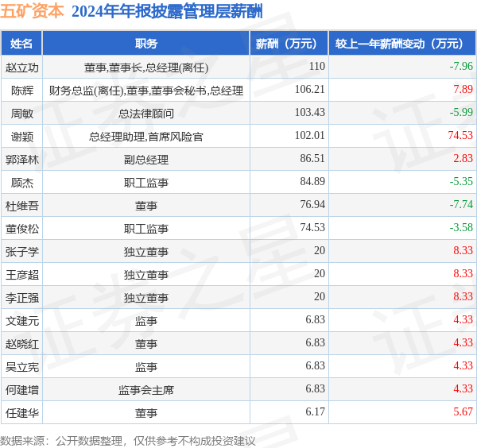Select 董事,董事长,总经理(离任) position cell
This screenshot has height=448, width=477.
[146, 68]
